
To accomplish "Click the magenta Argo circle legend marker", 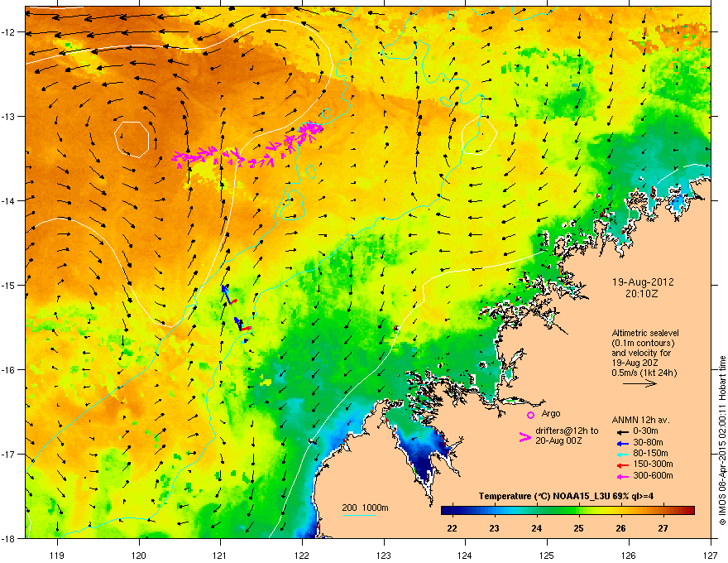I will click(530, 415).
